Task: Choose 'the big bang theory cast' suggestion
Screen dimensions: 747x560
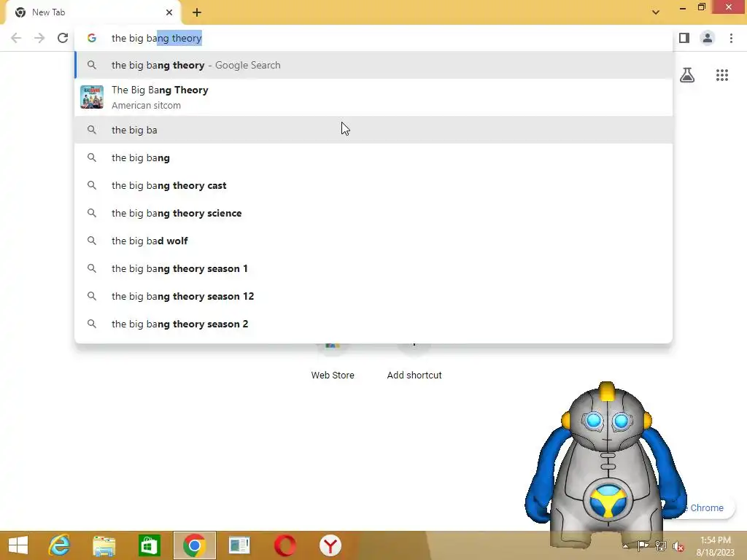Action: tap(373, 185)
